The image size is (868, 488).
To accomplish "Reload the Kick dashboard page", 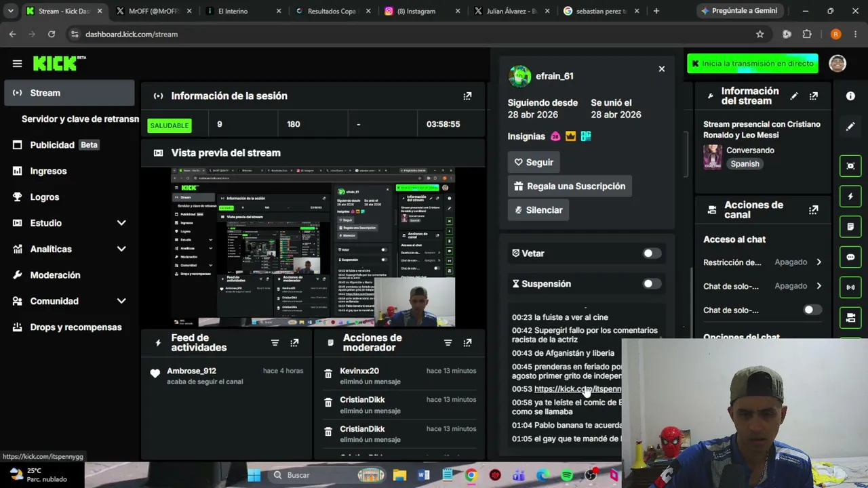I will click(52, 34).
